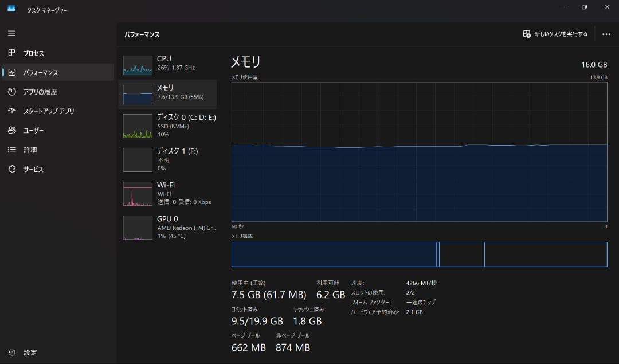The image size is (619, 364).
Task: Toggle the hamburger navigation menu
Action: click(x=11, y=33)
